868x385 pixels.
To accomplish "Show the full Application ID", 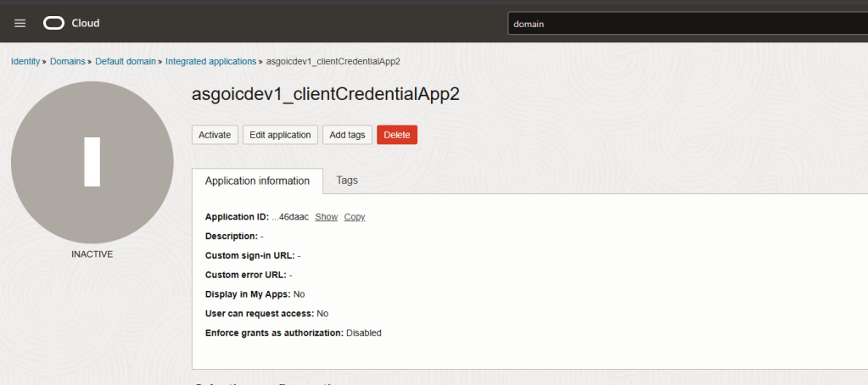I will pyautogui.click(x=326, y=217).
